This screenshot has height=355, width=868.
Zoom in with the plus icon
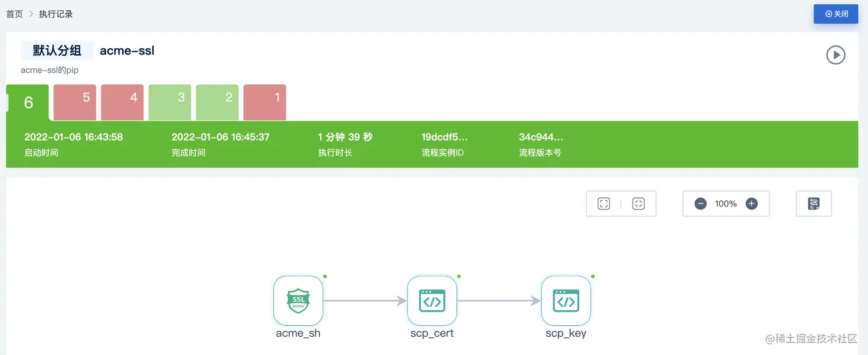(751, 204)
